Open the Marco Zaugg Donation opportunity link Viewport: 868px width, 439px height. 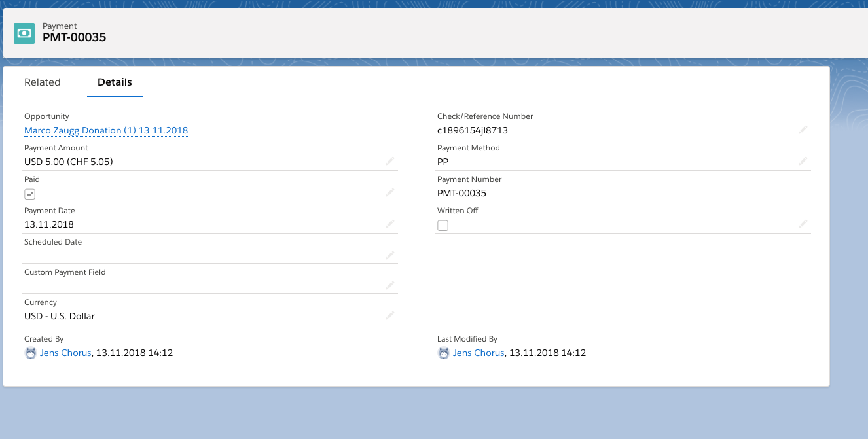pos(105,130)
